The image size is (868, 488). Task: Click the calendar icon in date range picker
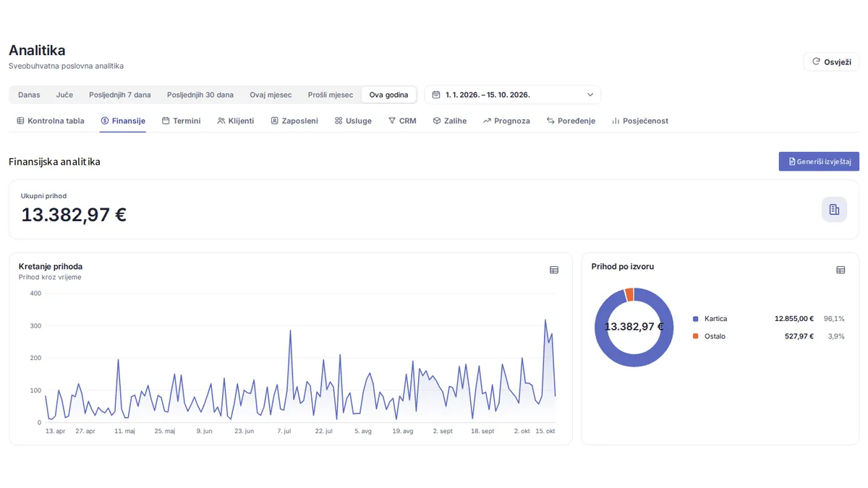point(436,95)
